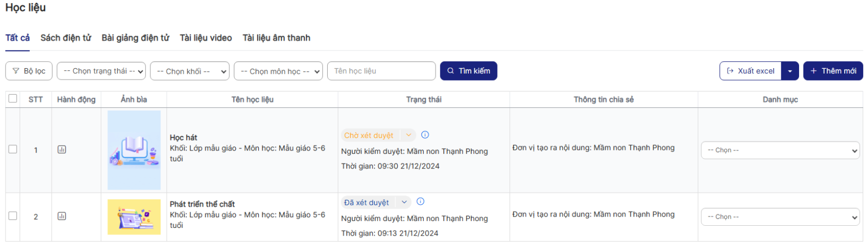
Task: Open the Xuất excel split arrow
Action: coord(790,71)
